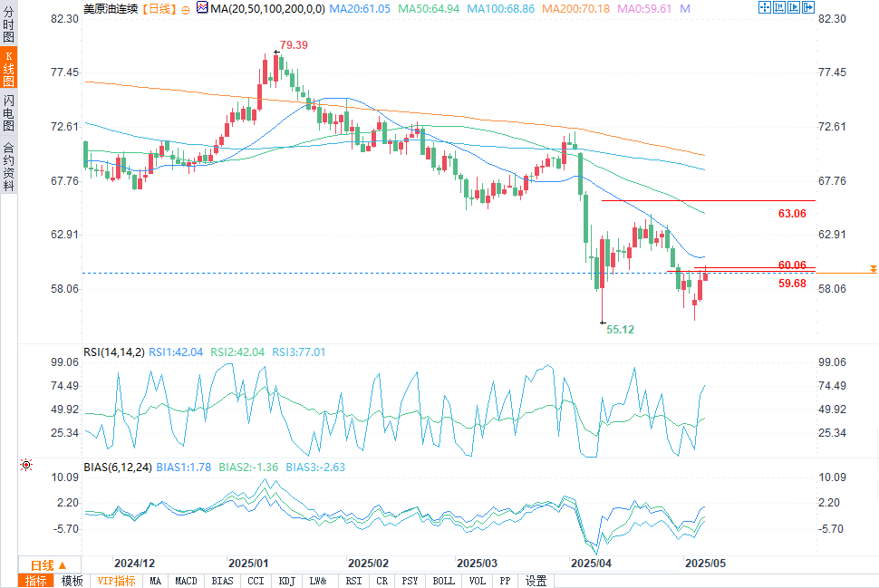Click the 【日线】 period label in the chart header
Viewport: 879px width, 588px height.
coord(159,9)
